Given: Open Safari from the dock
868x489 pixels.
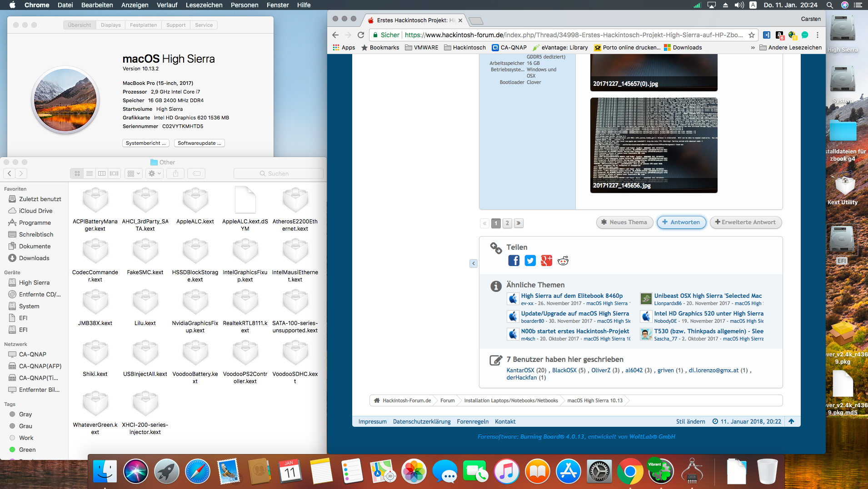Looking at the screenshot, I should tap(198, 471).
